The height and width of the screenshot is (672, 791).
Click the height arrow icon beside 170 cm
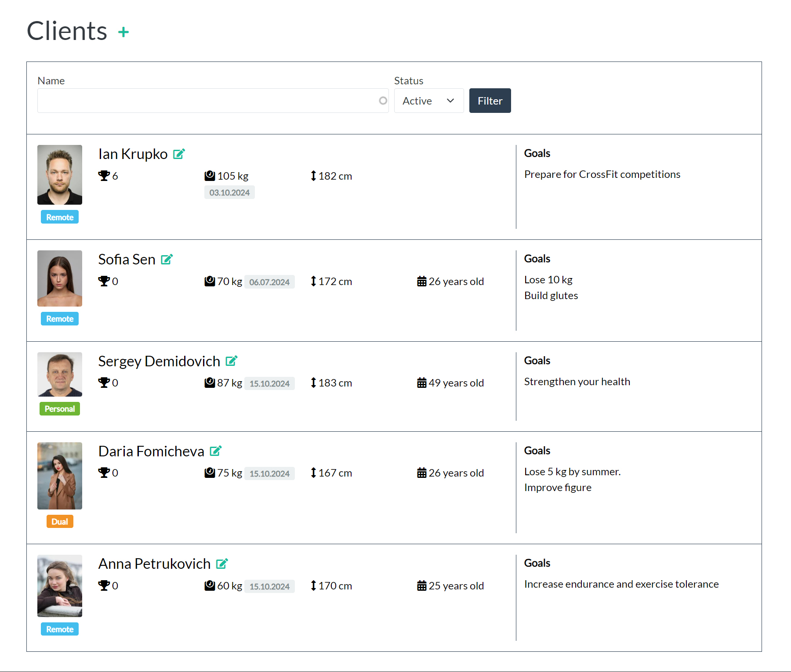pyautogui.click(x=313, y=585)
